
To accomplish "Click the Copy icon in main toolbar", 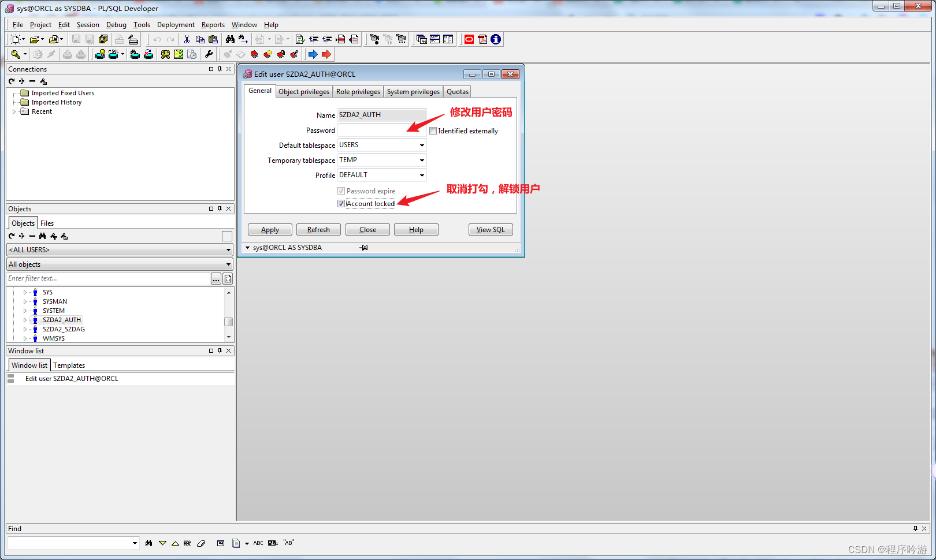I will [x=200, y=39].
